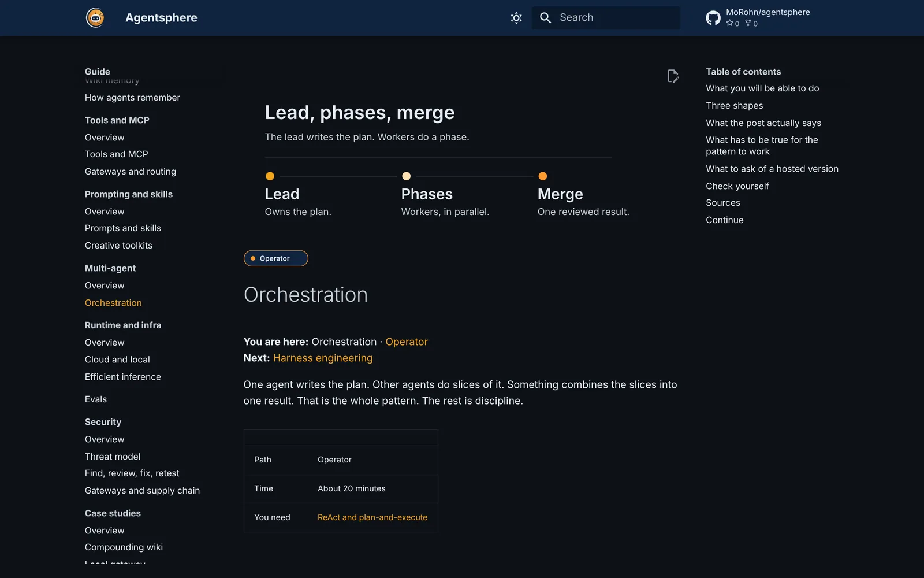Click the edit page icon

click(673, 76)
